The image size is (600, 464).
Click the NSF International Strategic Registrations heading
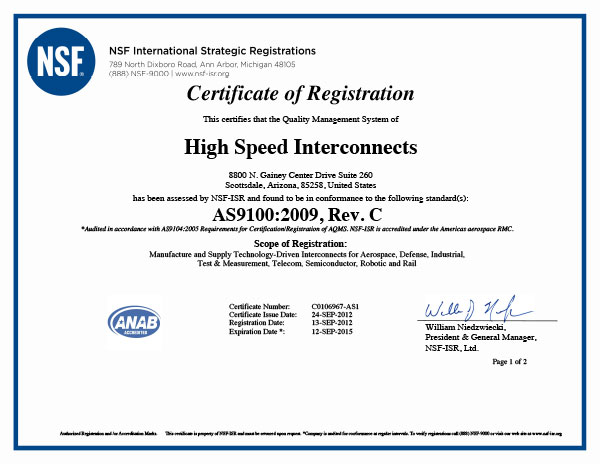click(212, 51)
